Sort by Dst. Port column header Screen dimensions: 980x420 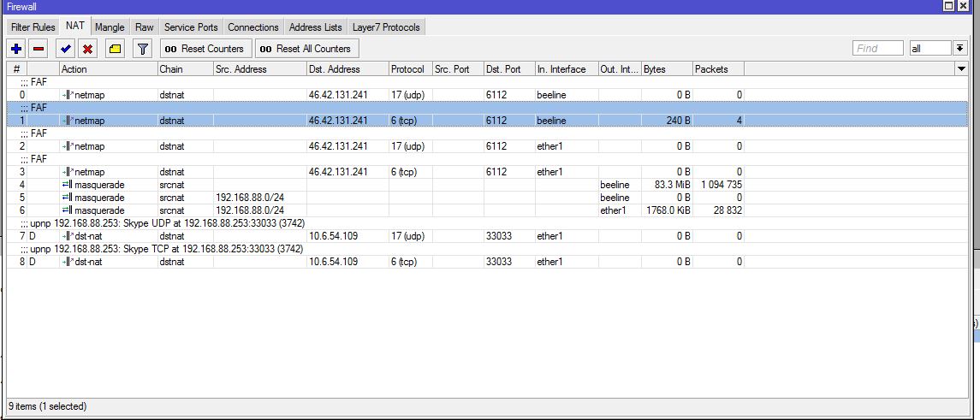509,69
